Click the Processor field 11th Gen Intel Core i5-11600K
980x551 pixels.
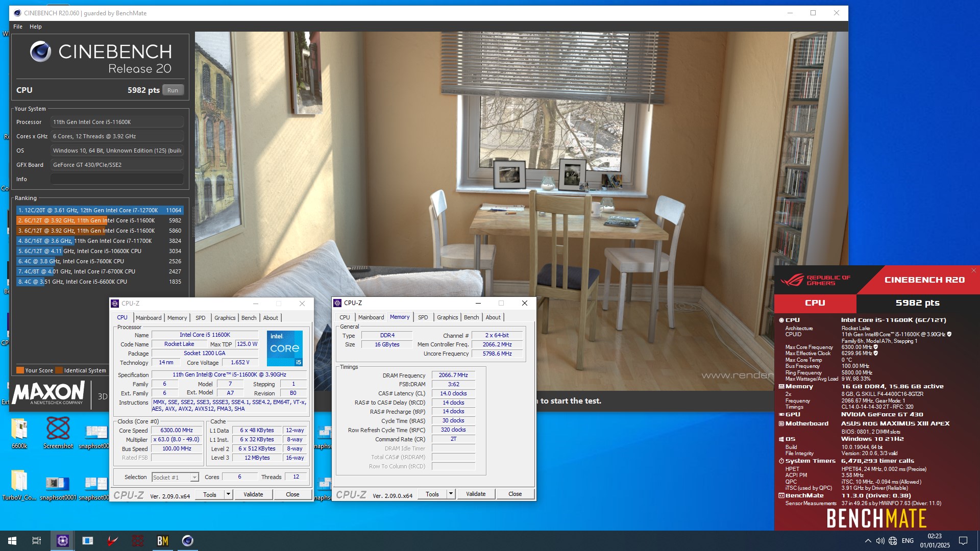point(117,122)
